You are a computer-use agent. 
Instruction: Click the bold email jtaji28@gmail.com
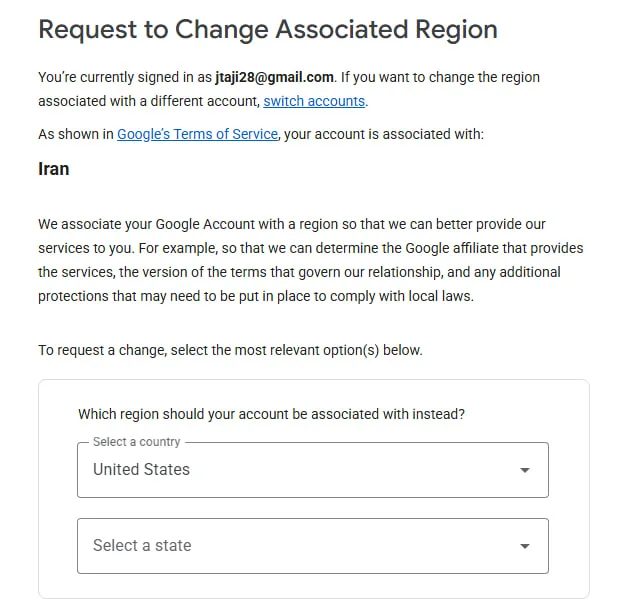(x=274, y=77)
